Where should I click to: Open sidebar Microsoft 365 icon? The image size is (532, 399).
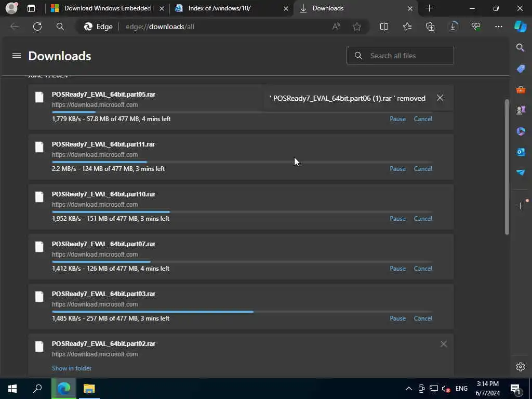[x=521, y=131]
